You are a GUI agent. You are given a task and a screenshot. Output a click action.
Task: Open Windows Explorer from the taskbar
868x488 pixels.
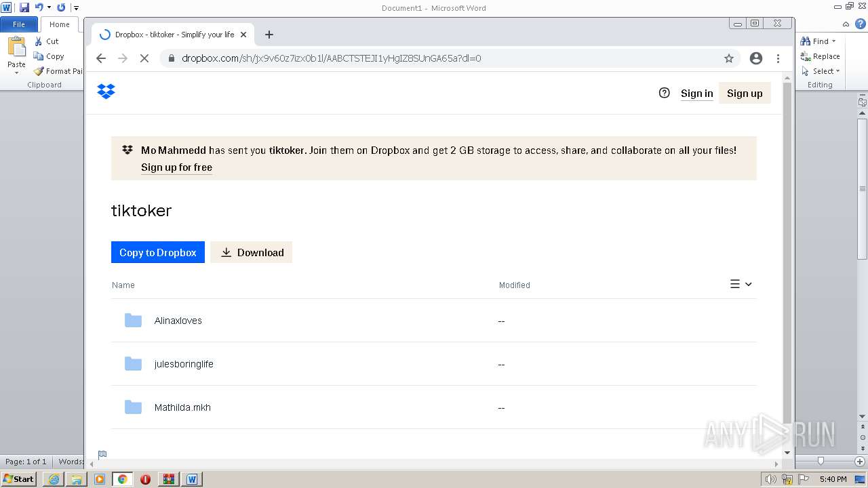[x=77, y=479]
